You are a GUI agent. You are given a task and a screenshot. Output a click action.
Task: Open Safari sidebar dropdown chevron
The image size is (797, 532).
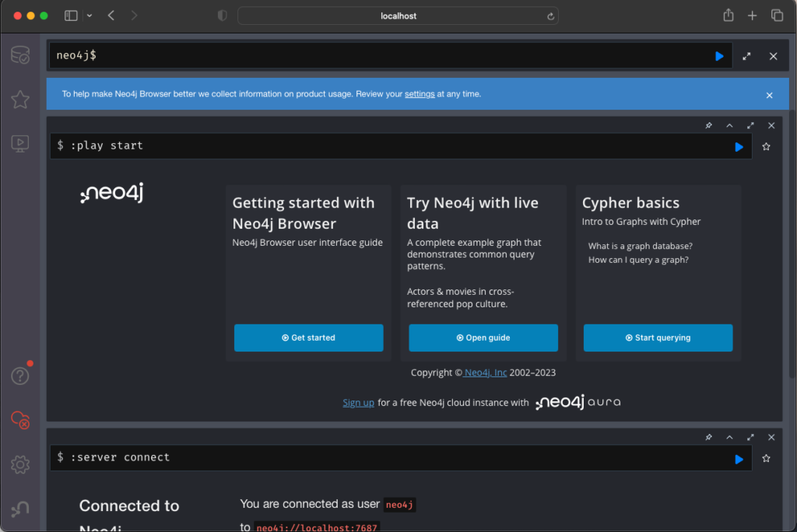pos(90,16)
